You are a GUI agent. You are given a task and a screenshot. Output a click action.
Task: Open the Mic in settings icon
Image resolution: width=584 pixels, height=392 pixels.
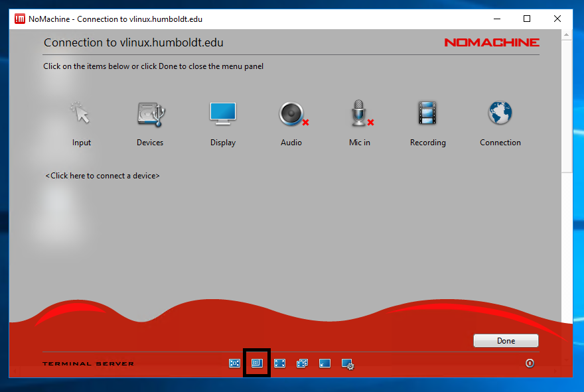(362, 113)
